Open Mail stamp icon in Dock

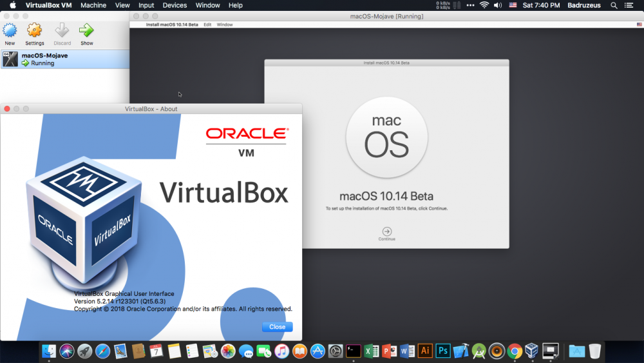tap(121, 351)
